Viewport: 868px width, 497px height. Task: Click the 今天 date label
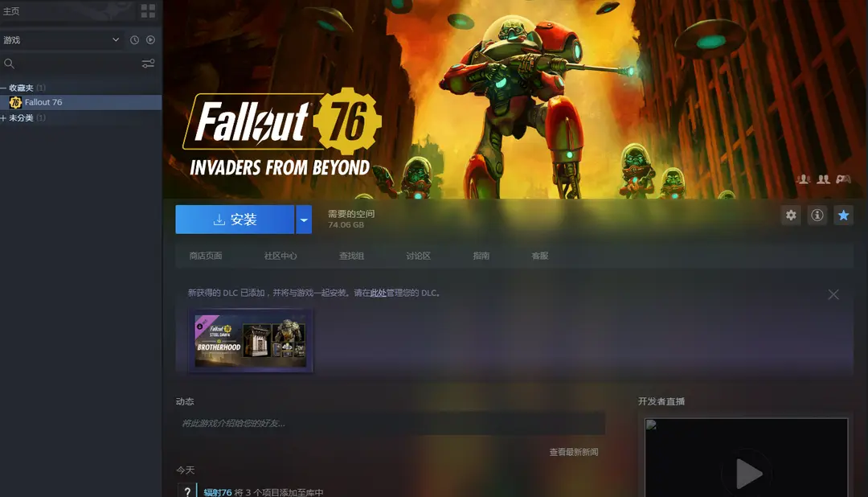186,470
